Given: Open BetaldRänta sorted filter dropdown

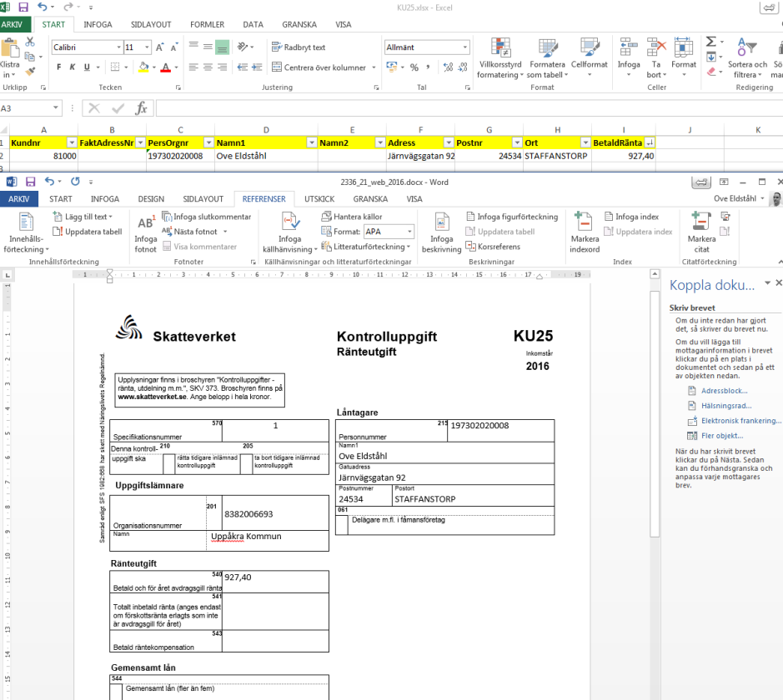Looking at the screenshot, I should [x=650, y=143].
